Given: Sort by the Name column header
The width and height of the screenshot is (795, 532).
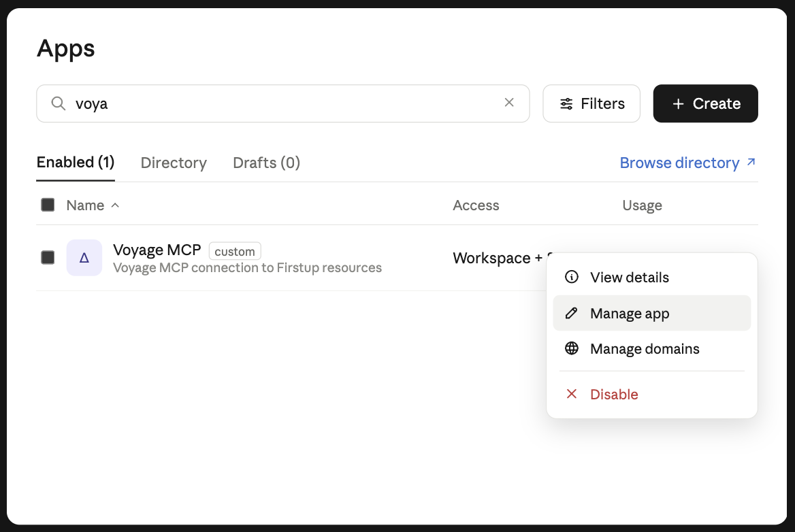Looking at the screenshot, I should click(93, 205).
